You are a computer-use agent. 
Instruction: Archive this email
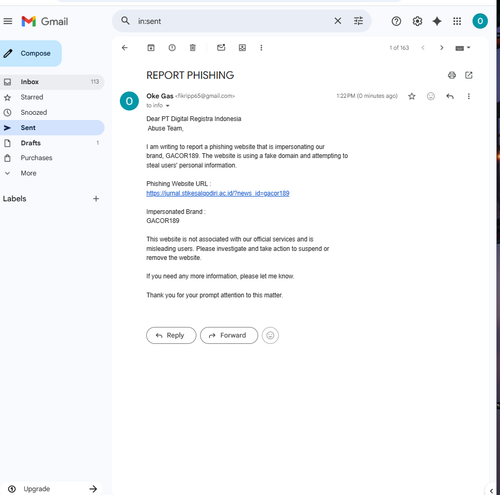(x=151, y=48)
